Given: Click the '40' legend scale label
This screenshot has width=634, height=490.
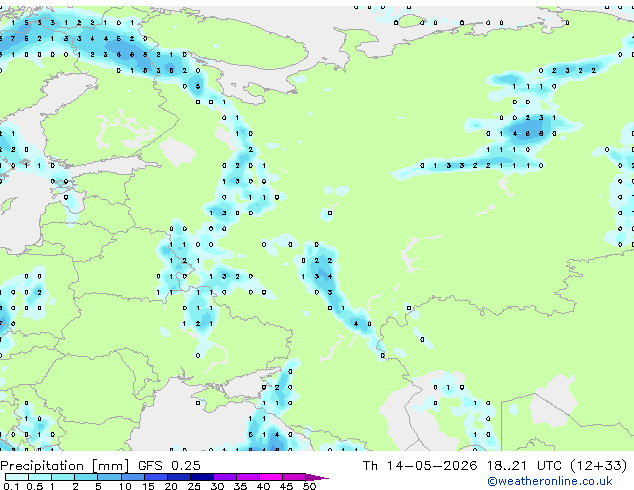Looking at the screenshot, I should point(263,486).
